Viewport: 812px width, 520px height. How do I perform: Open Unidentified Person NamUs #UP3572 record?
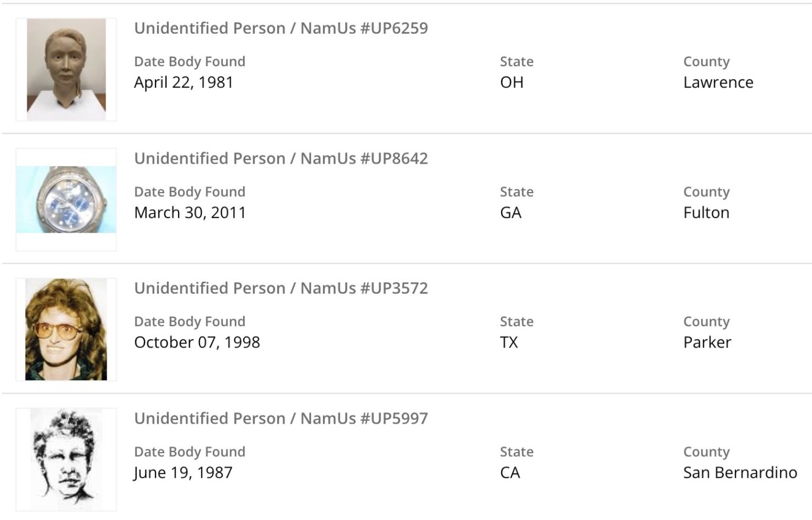tap(281, 288)
